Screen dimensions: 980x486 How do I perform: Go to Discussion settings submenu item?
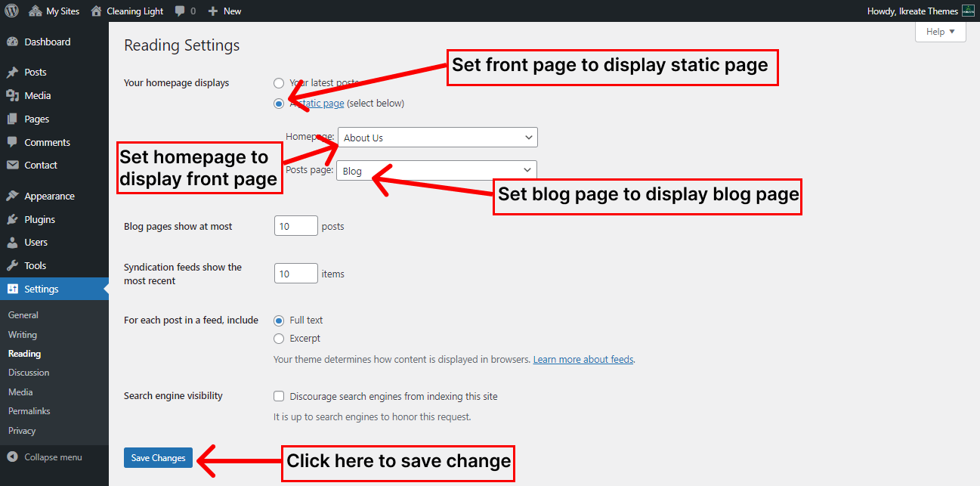tap(29, 373)
